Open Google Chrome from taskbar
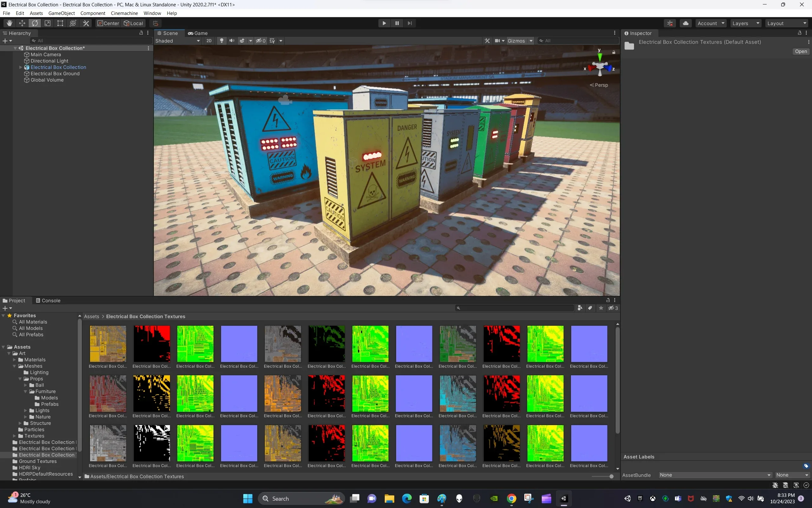Viewport: 812px width, 508px height. pyautogui.click(x=511, y=498)
